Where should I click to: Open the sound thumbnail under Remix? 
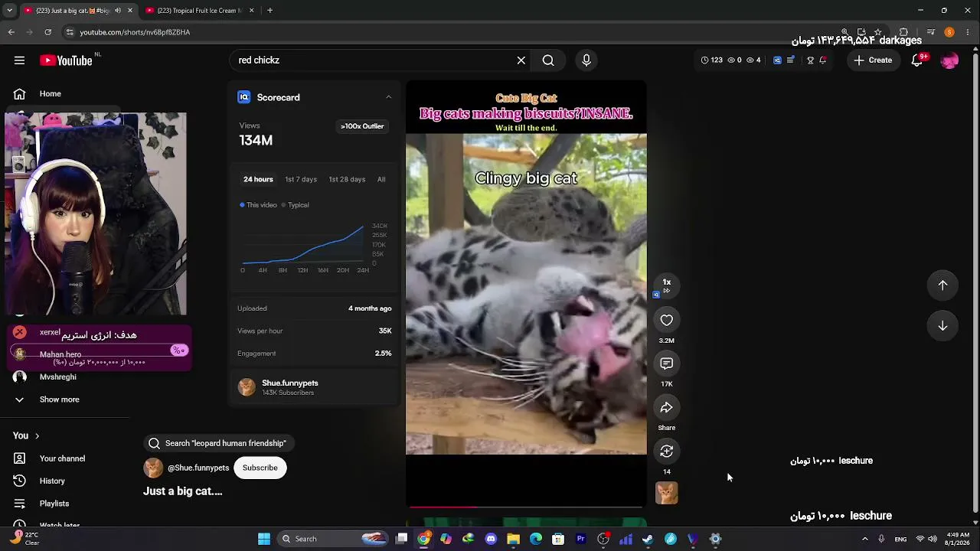[667, 494]
